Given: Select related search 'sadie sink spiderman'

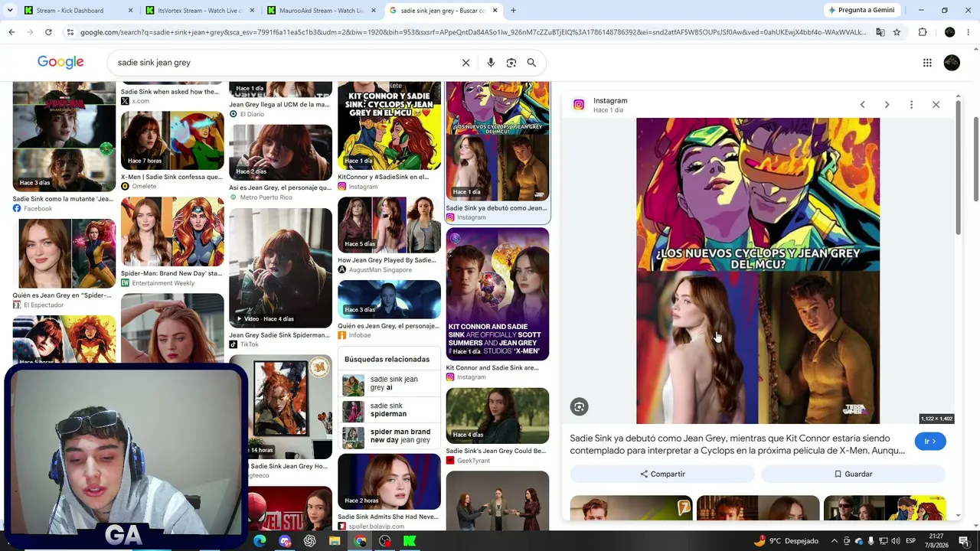Looking at the screenshot, I should click(x=391, y=410).
